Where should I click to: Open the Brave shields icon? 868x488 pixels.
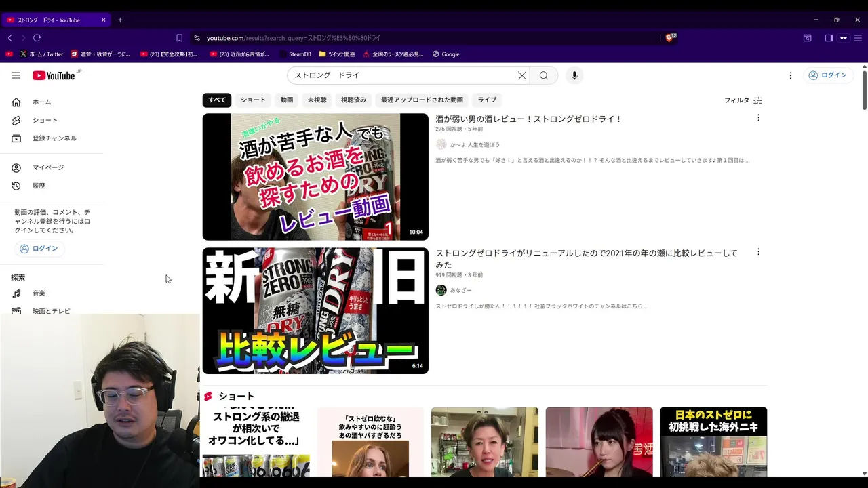pyautogui.click(x=670, y=38)
